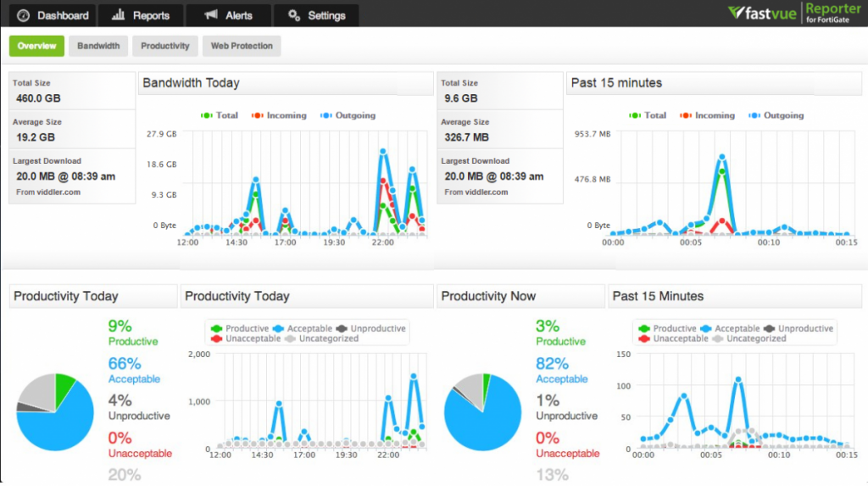Open the Overview tab

pyautogui.click(x=36, y=46)
